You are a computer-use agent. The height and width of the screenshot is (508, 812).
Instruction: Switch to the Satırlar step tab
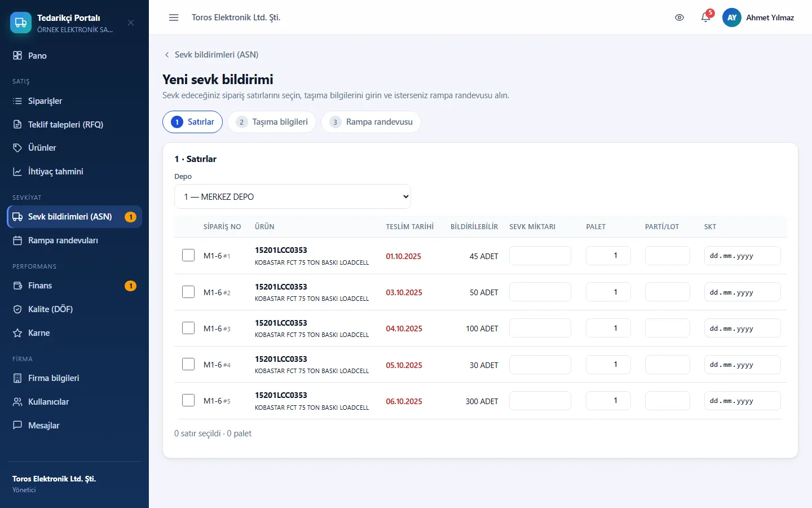(193, 122)
